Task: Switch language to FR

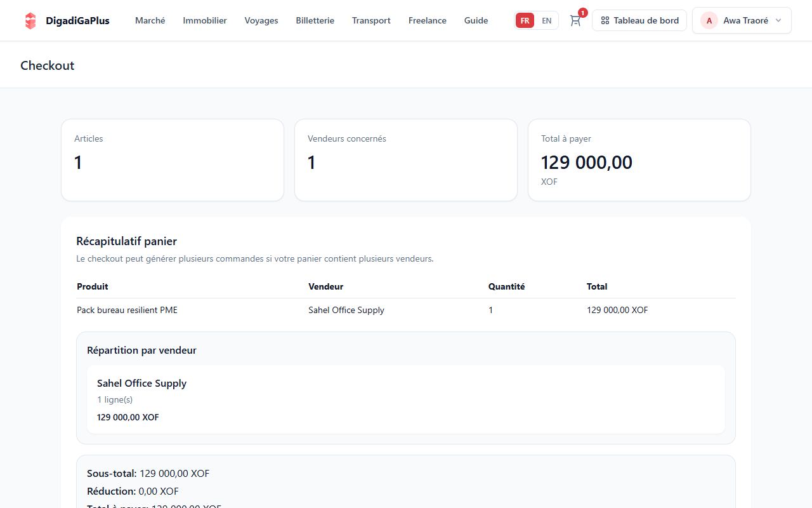Action: pos(525,20)
